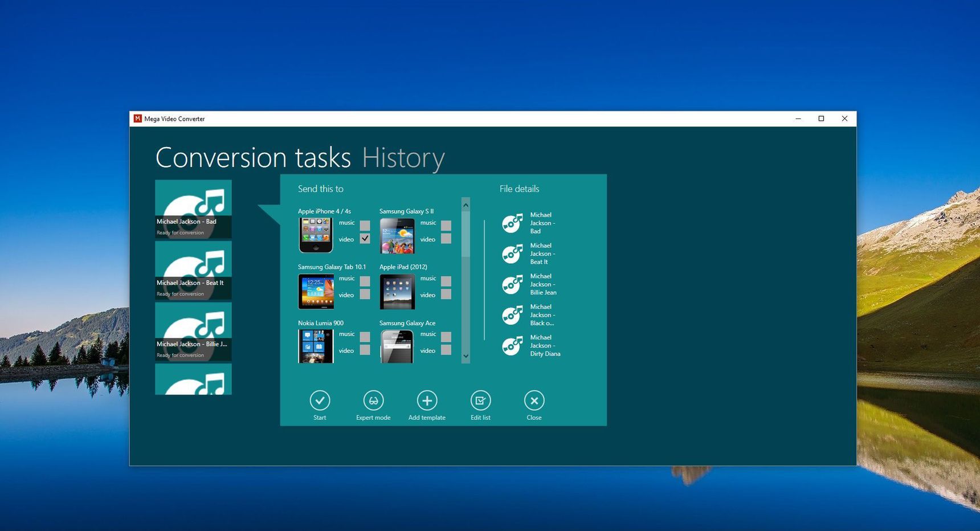
Task: Click the File details heading
Action: click(x=519, y=189)
